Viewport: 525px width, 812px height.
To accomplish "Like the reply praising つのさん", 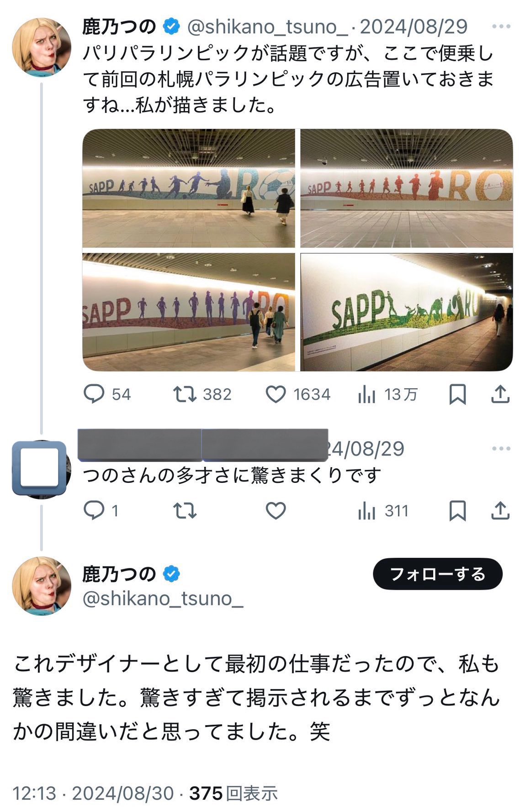I will (276, 510).
